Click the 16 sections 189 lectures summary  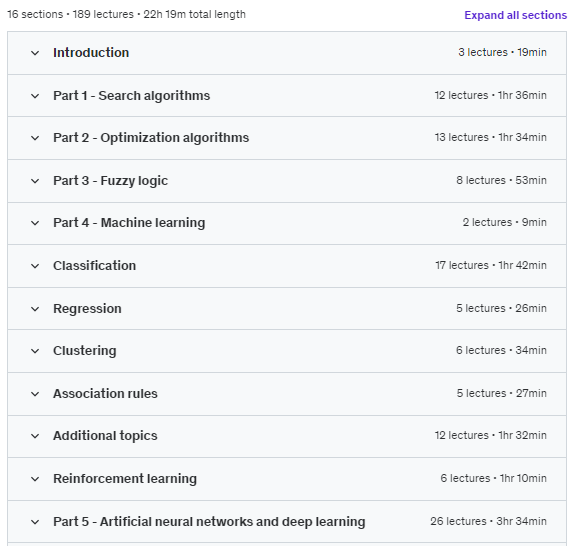(126, 14)
